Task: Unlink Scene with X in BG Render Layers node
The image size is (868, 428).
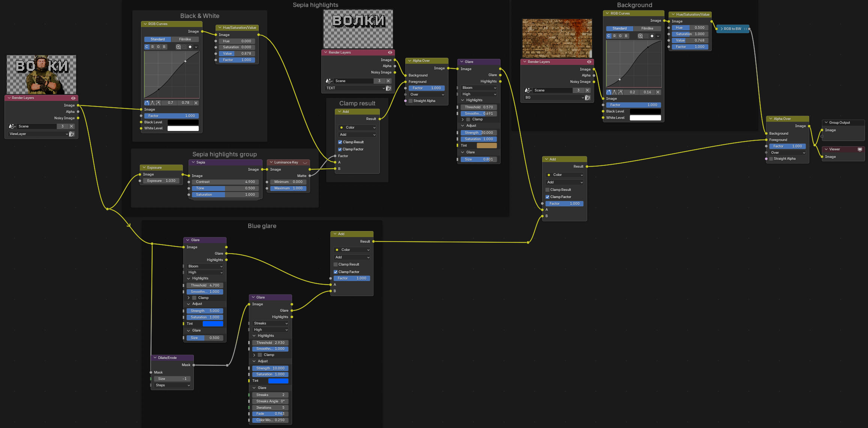Action: 588,90
